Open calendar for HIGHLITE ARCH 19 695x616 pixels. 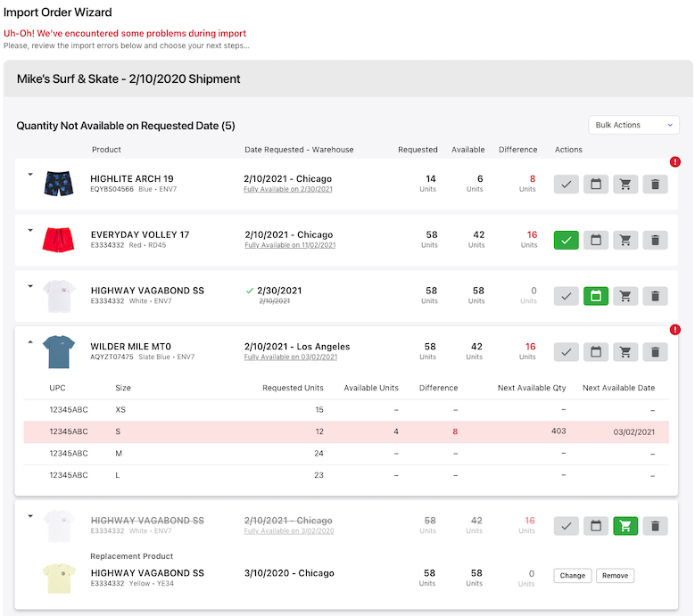(596, 185)
